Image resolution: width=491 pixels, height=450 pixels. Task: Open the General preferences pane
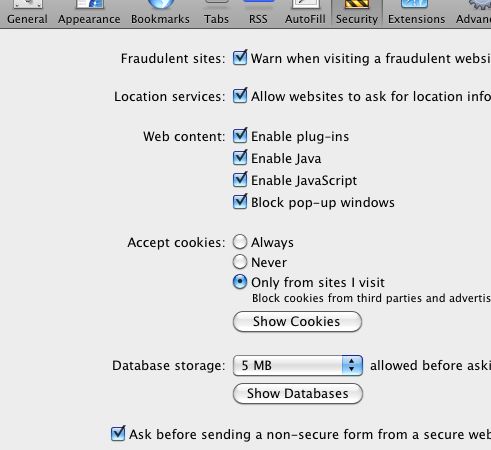(27, 13)
